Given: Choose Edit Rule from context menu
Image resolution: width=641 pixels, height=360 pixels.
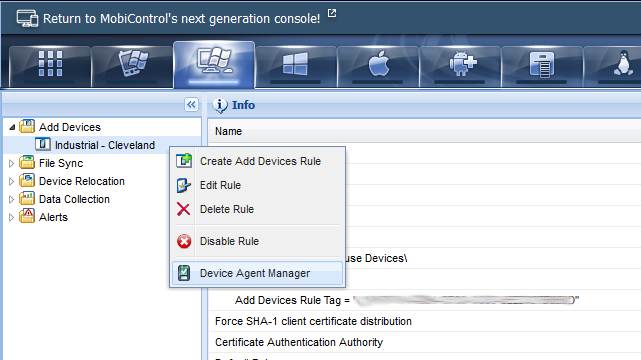Looking at the screenshot, I should (258, 186).
